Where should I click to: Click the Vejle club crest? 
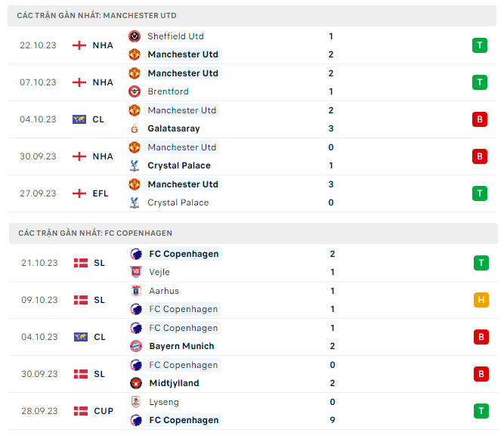click(135, 272)
